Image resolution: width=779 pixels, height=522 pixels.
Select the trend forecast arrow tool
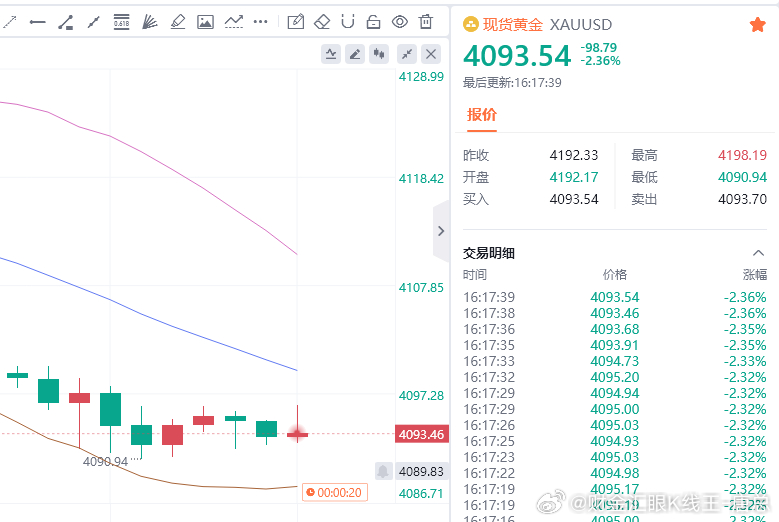(x=234, y=22)
